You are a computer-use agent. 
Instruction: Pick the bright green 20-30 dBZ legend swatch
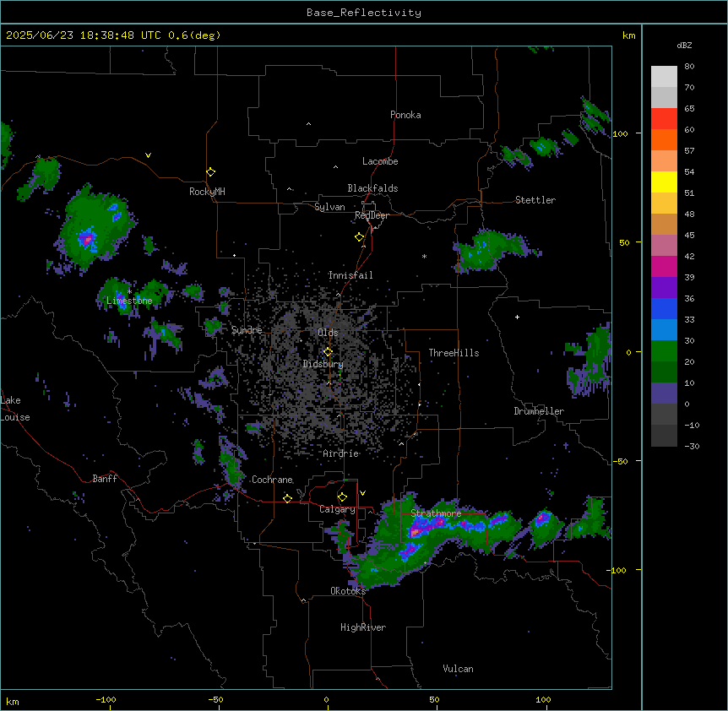coord(664,351)
